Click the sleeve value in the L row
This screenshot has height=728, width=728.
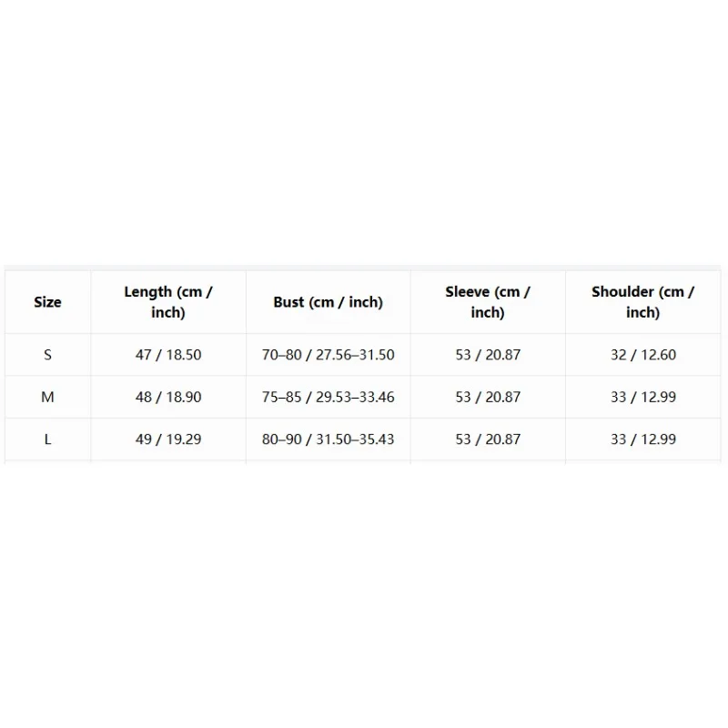point(488,440)
